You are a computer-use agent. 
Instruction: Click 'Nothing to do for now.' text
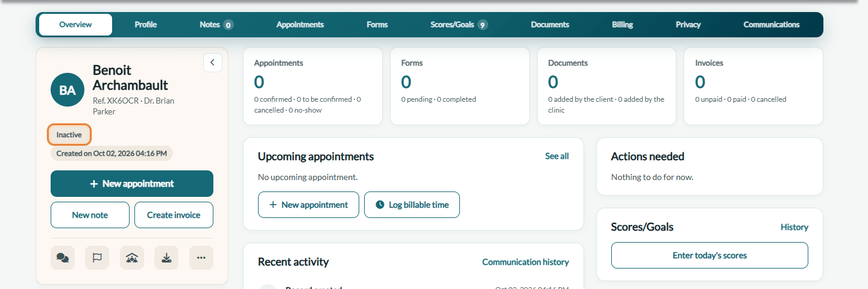tap(652, 177)
